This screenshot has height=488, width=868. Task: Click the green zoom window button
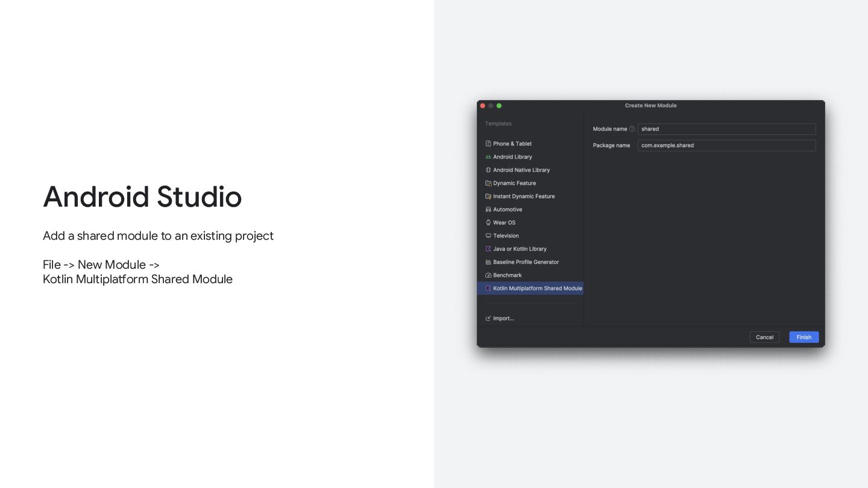click(x=499, y=105)
